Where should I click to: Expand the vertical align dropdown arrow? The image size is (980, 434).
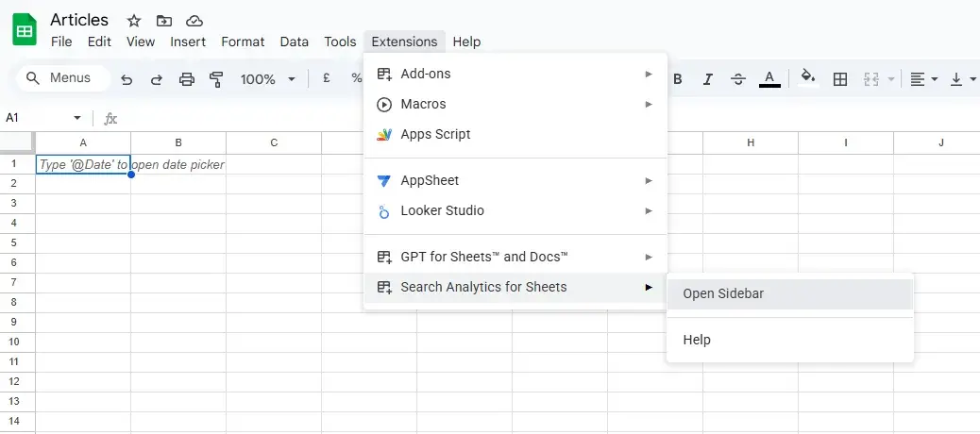[973, 79]
